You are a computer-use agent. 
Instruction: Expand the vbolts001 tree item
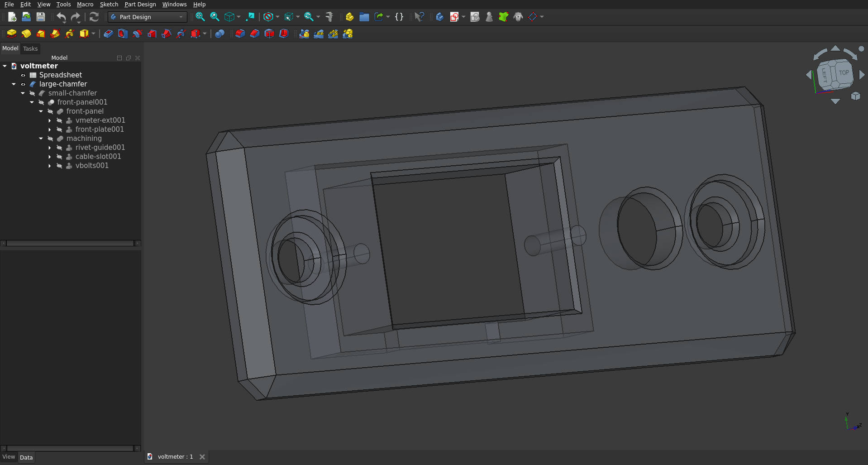coord(50,166)
